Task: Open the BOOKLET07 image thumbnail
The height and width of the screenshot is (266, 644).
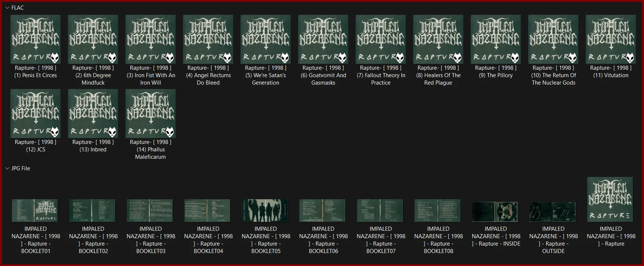Action: tap(380, 210)
